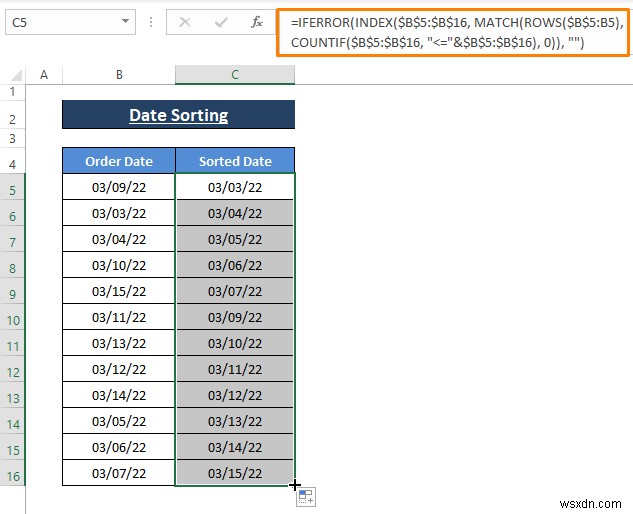Select Sorted Date cell 03/04/22
633x514 pixels.
(235, 213)
